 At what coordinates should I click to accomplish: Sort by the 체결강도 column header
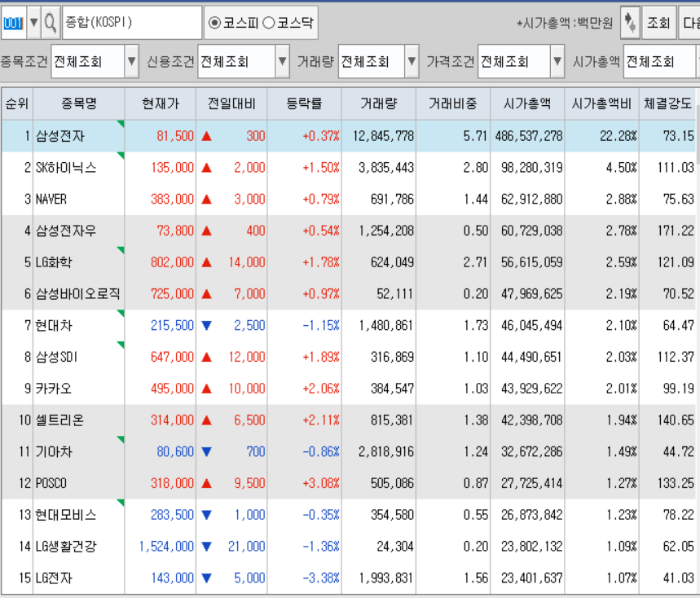(x=667, y=103)
